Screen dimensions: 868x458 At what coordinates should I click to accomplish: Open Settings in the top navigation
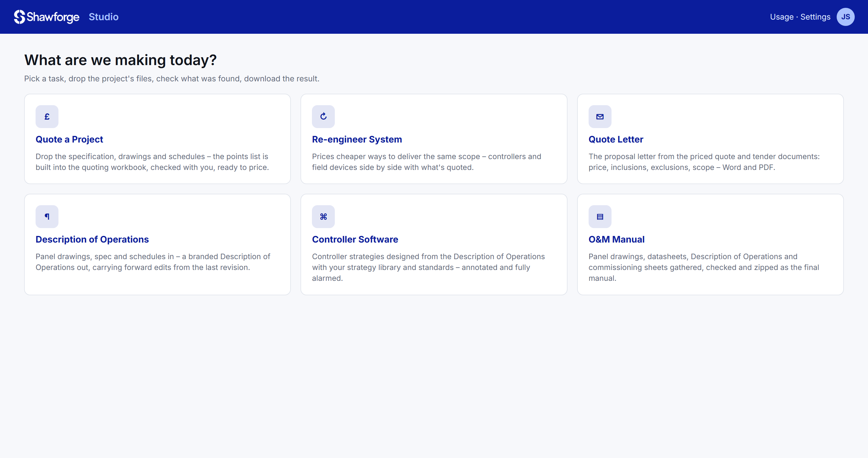815,17
